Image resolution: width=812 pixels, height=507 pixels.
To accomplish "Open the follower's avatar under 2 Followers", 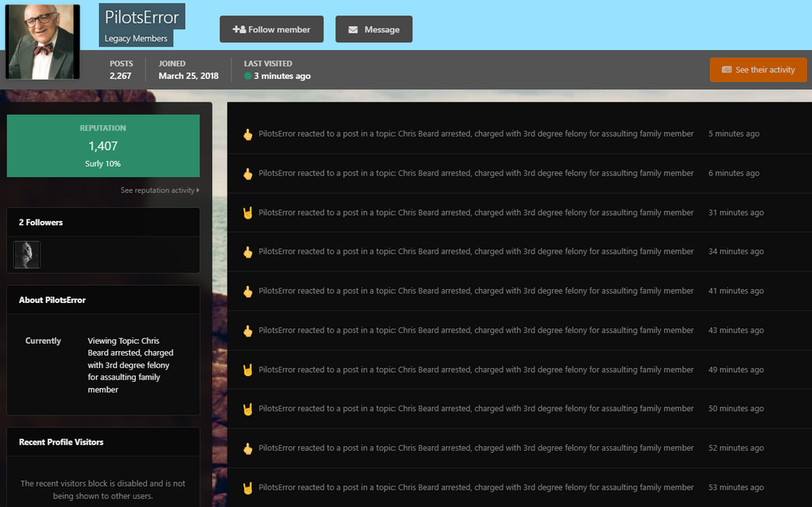I will 27,254.
